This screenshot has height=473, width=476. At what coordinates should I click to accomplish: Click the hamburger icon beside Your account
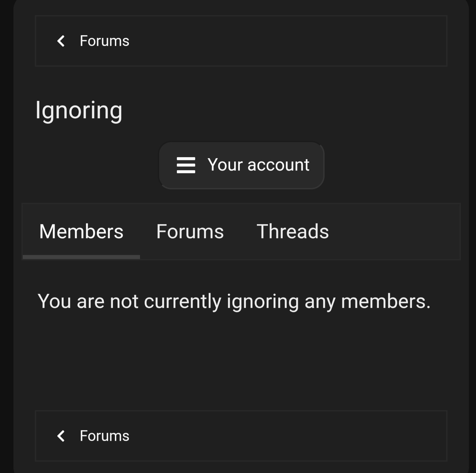point(186,165)
